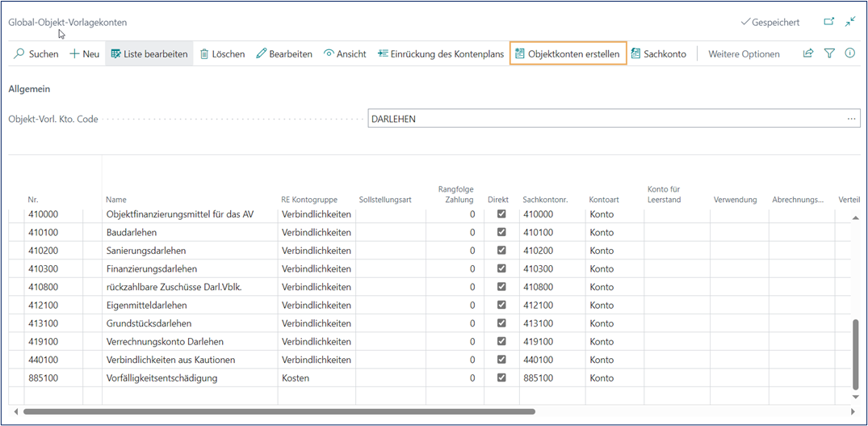Screen dimensions: 868x426
Task: Click Kontoart cell of row 419100
Action: [614, 341]
